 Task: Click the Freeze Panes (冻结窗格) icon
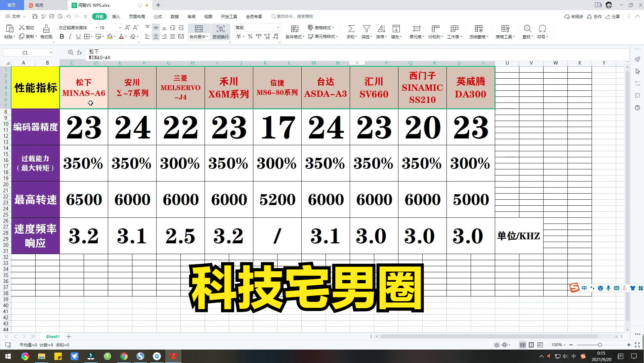pyautogui.click(x=478, y=29)
